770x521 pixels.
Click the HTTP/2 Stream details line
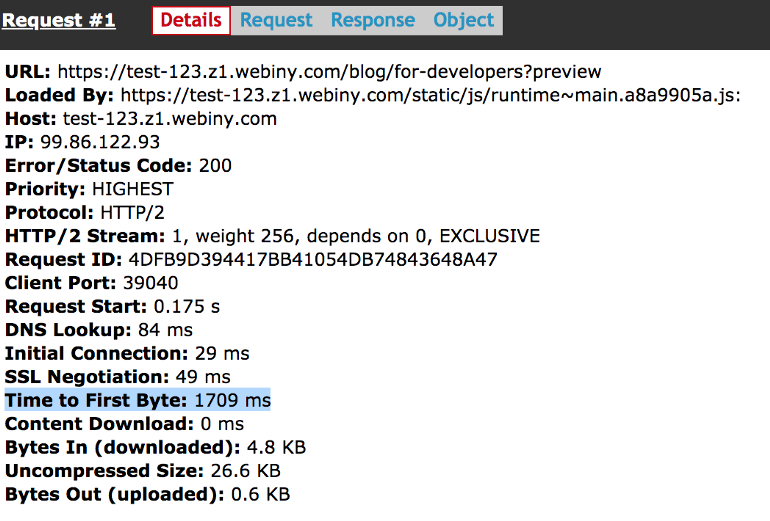272,236
